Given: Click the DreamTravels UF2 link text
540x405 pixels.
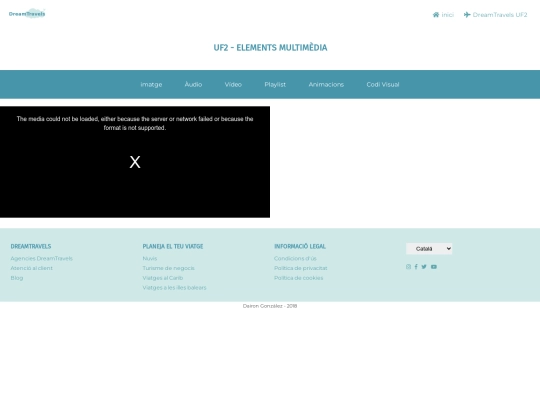Looking at the screenshot, I should click(500, 15).
